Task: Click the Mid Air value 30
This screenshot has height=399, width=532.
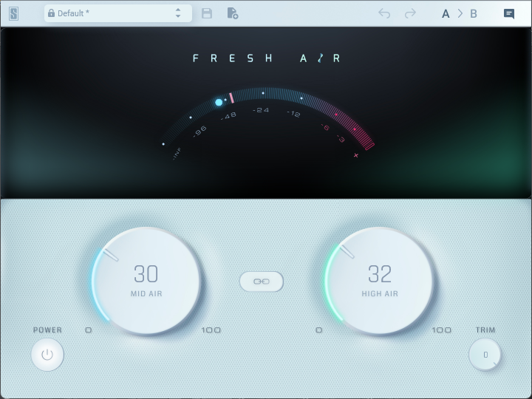Action: point(146,274)
